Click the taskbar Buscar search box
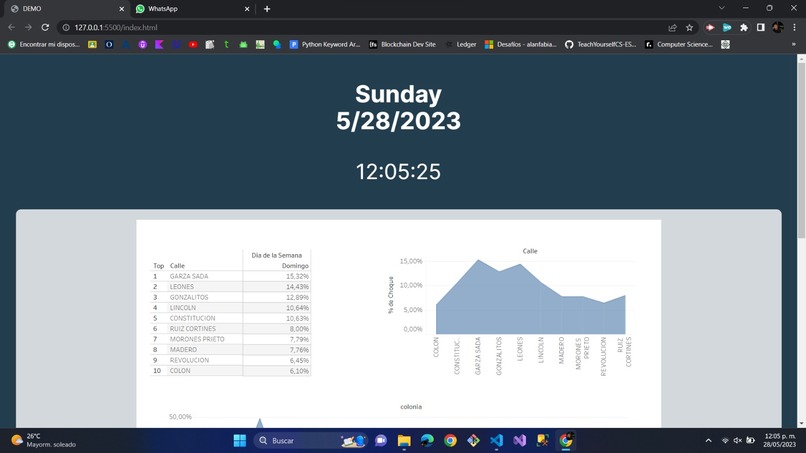 [x=311, y=441]
